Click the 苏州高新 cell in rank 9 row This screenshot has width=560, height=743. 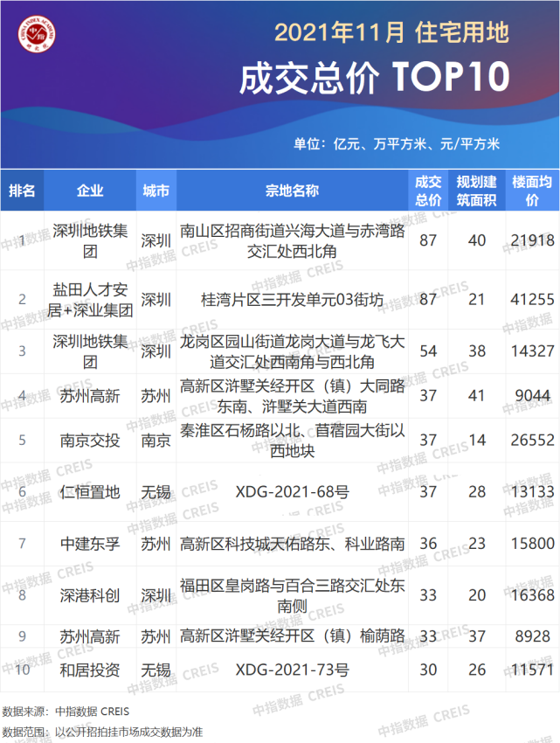[90, 635]
